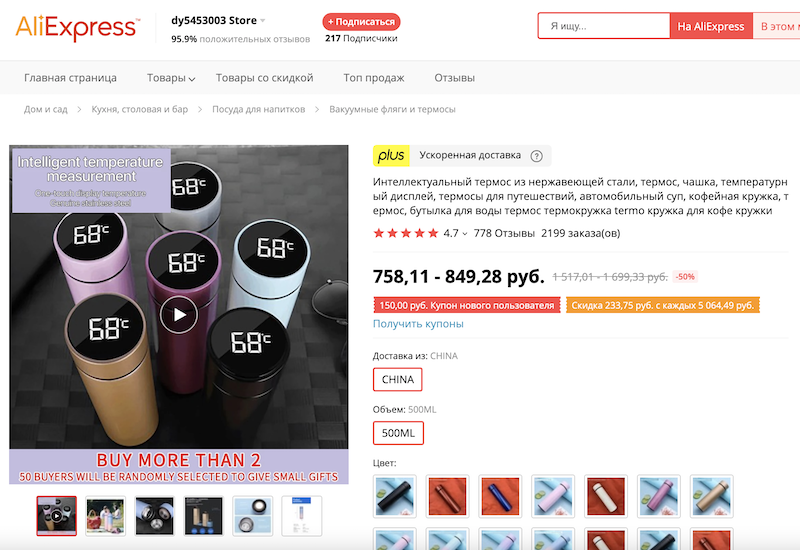This screenshot has width=800, height=550.
Task: Select thermos lids close-up thumbnail
Action: click(155, 516)
